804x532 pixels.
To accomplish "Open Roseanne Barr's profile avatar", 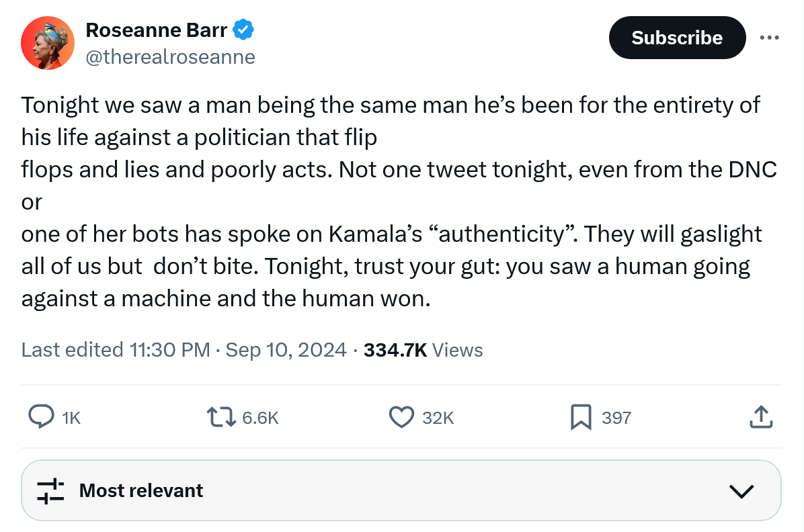I will pyautogui.click(x=47, y=43).
